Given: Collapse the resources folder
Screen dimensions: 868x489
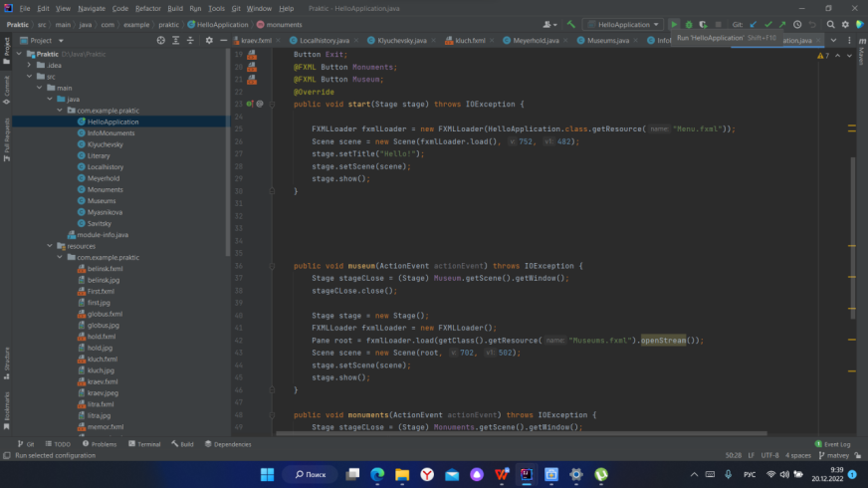Looking at the screenshot, I should coord(50,246).
